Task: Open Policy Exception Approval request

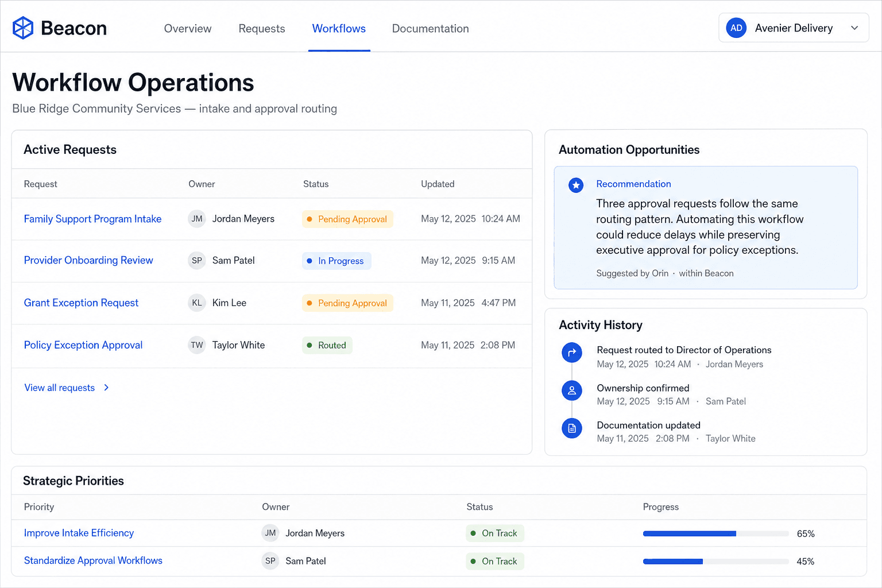Action: coord(83,345)
